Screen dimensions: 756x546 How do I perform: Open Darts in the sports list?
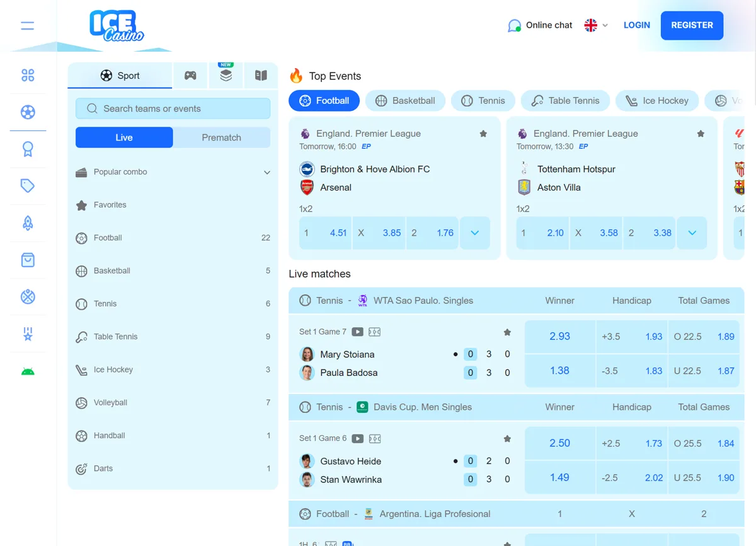[x=173, y=468]
